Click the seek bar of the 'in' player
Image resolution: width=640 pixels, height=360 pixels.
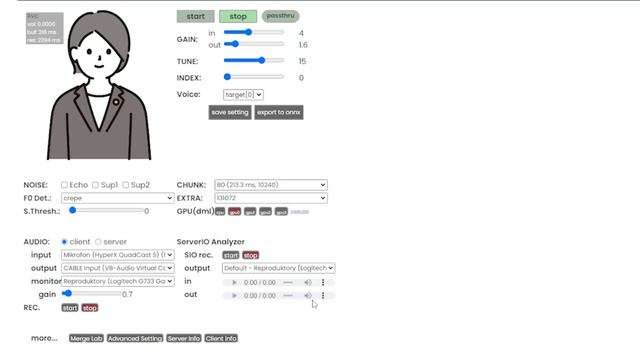[x=288, y=282]
